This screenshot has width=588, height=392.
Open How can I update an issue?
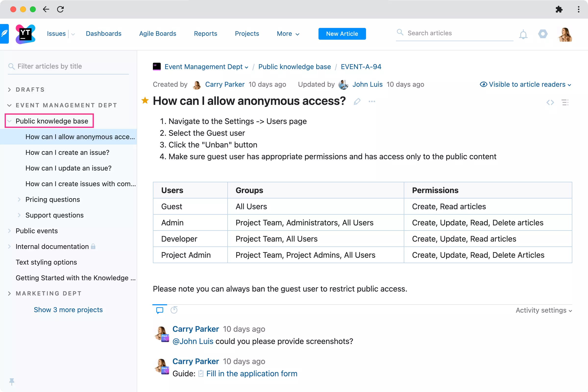click(69, 168)
